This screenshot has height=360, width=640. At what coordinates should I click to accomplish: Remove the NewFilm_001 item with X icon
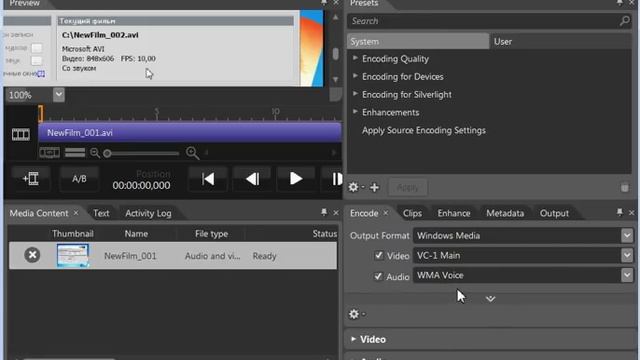(x=32, y=255)
